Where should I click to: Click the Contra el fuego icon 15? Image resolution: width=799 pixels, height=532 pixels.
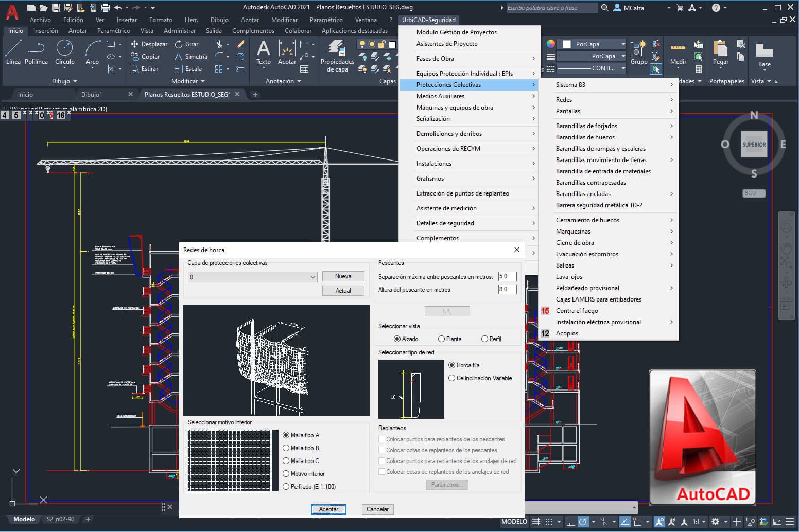[x=545, y=311]
